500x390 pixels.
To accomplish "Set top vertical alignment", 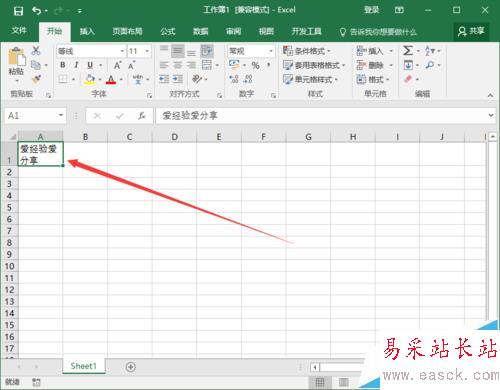I will click(164, 49).
